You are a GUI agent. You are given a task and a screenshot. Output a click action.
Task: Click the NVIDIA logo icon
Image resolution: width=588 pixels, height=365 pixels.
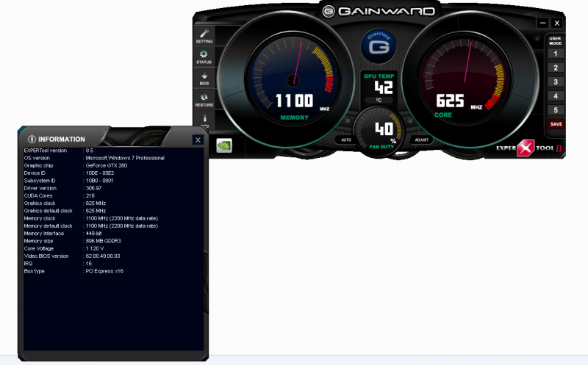[224, 145]
